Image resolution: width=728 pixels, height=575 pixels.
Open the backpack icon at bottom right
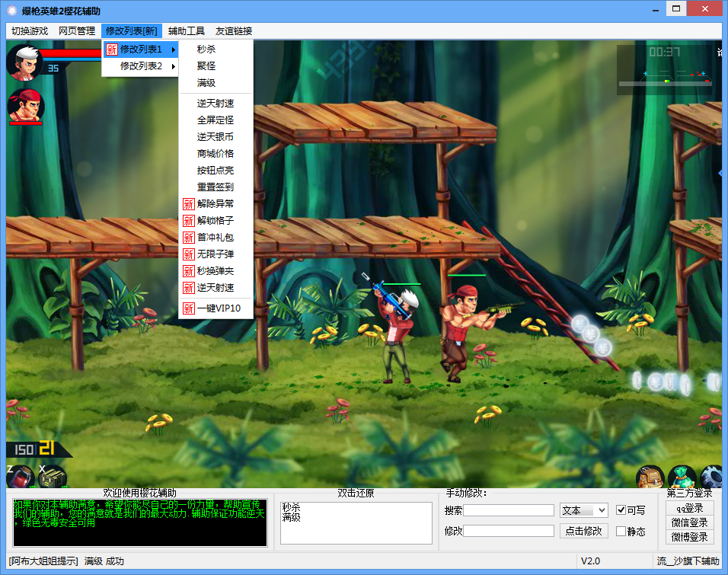650,477
